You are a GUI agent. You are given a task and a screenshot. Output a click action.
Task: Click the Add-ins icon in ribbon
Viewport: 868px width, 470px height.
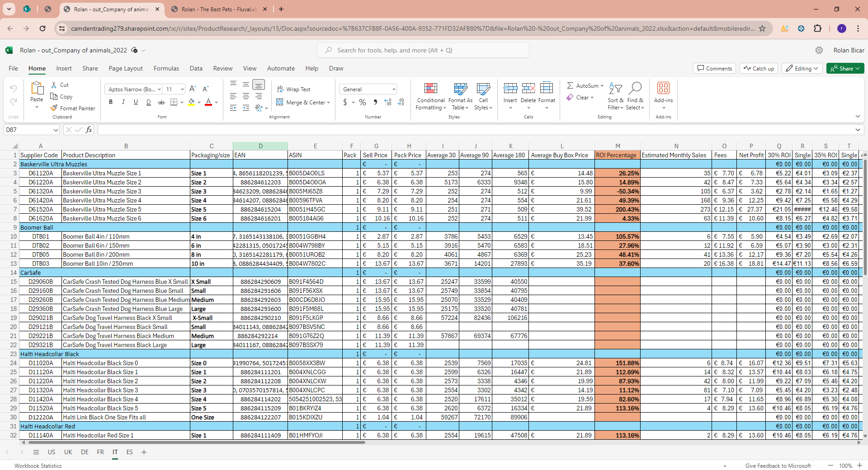point(663,88)
